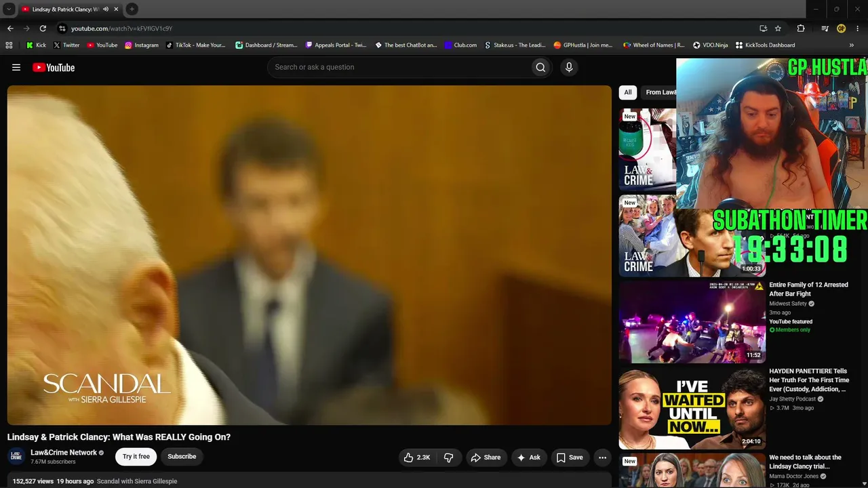Viewport: 868px width, 488px height.
Task: Open the Instagram bookmark
Action: coord(142,45)
